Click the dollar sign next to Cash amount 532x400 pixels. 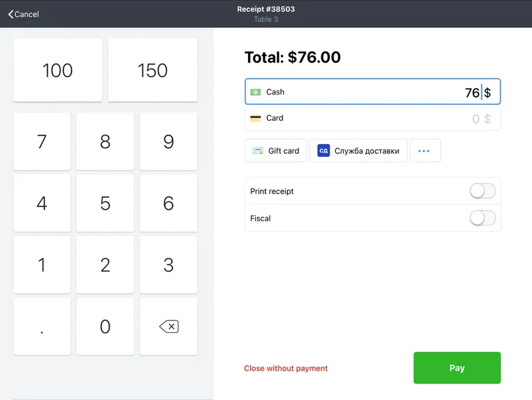coord(488,92)
